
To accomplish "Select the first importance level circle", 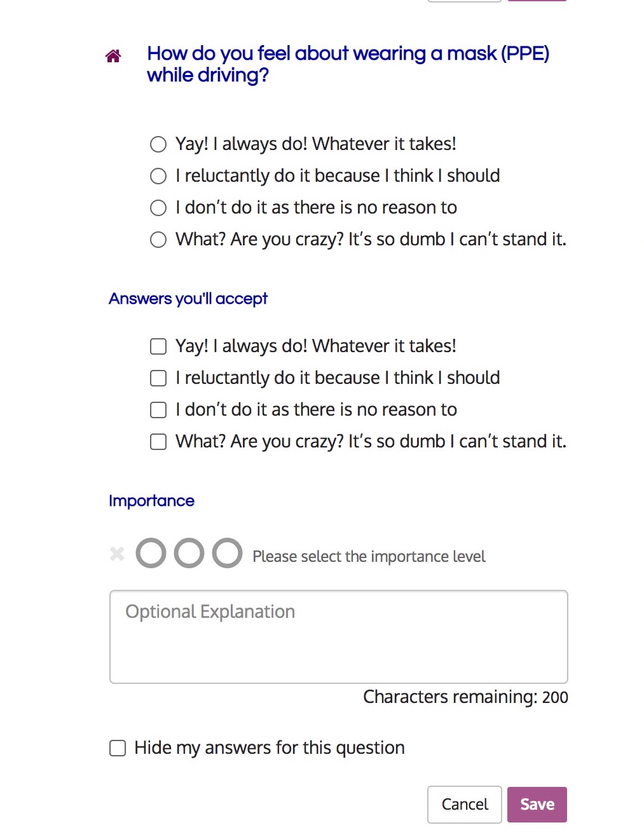I will (x=151, y=553).
